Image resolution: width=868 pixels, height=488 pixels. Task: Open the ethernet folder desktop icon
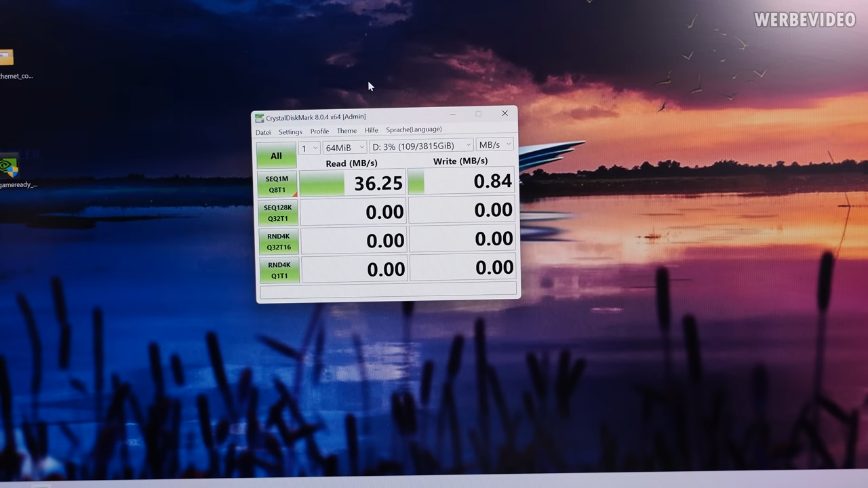point(7,59)
